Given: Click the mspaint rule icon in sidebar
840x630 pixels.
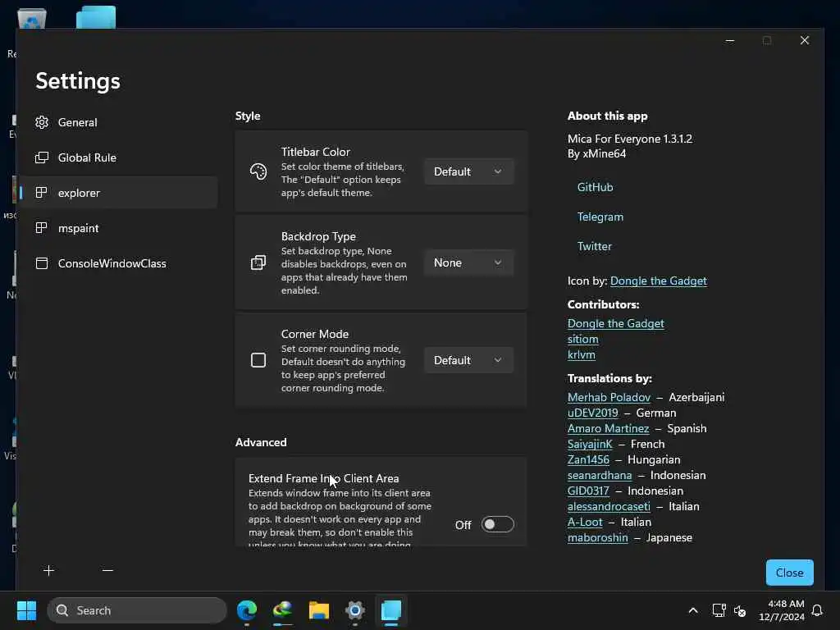Looking at the screenshot, I should [41, 228].
